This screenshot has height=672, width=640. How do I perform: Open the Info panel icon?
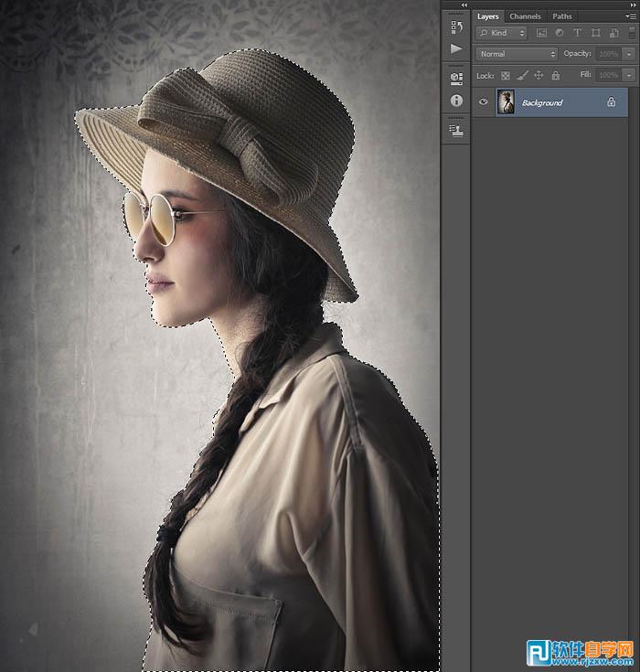(x=456, y=101)
